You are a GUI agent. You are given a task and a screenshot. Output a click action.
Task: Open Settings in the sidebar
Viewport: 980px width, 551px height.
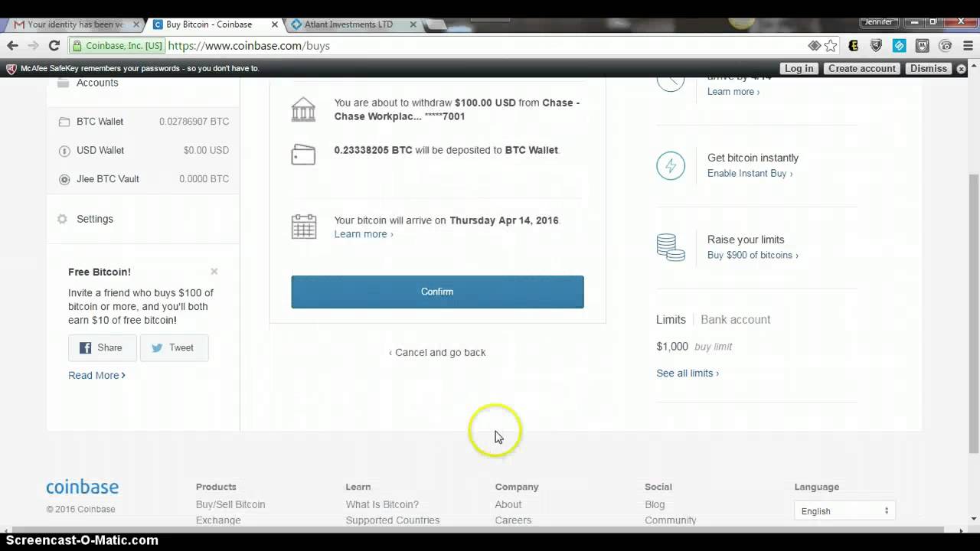coord(95,219)
